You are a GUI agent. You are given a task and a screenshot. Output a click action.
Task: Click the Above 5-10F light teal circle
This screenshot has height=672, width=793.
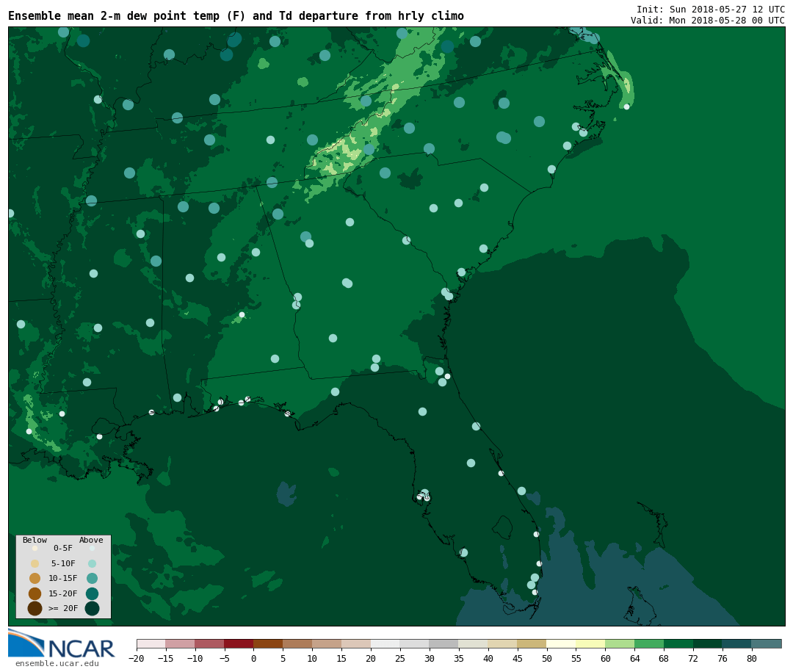pyautogui.click(x=92, y=563)
